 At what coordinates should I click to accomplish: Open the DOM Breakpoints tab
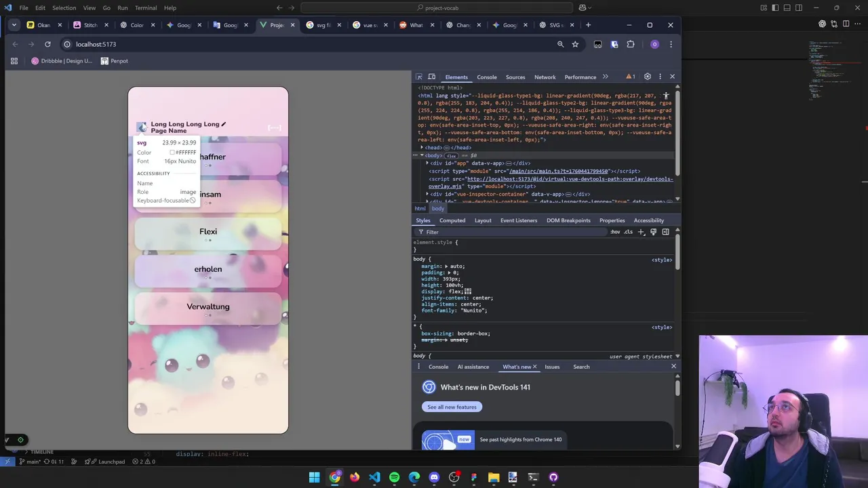[568, 220]
